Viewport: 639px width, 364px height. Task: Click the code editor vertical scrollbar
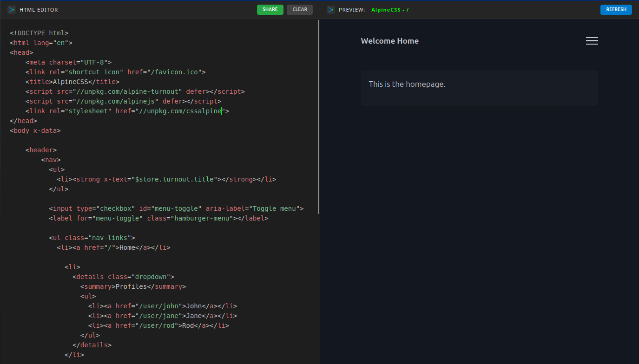click(318, 116)
